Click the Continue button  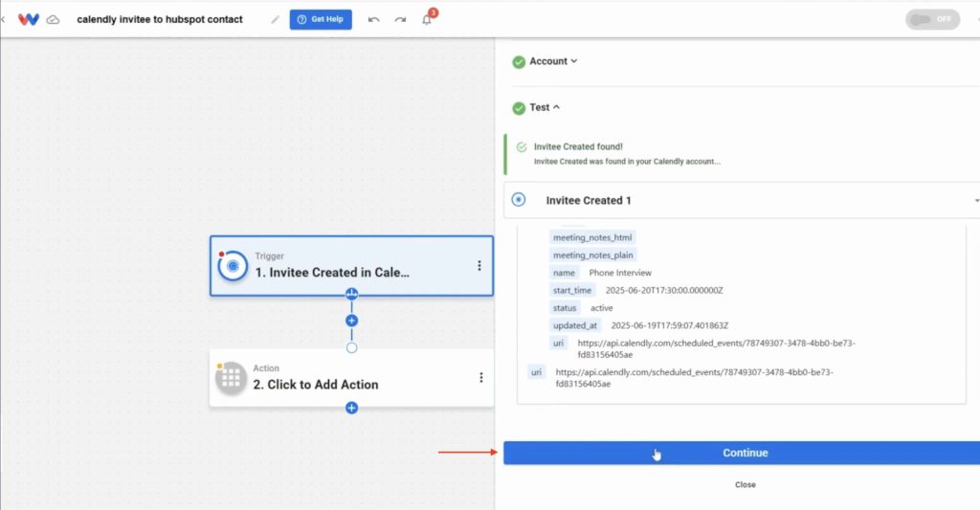pos(742,454)
